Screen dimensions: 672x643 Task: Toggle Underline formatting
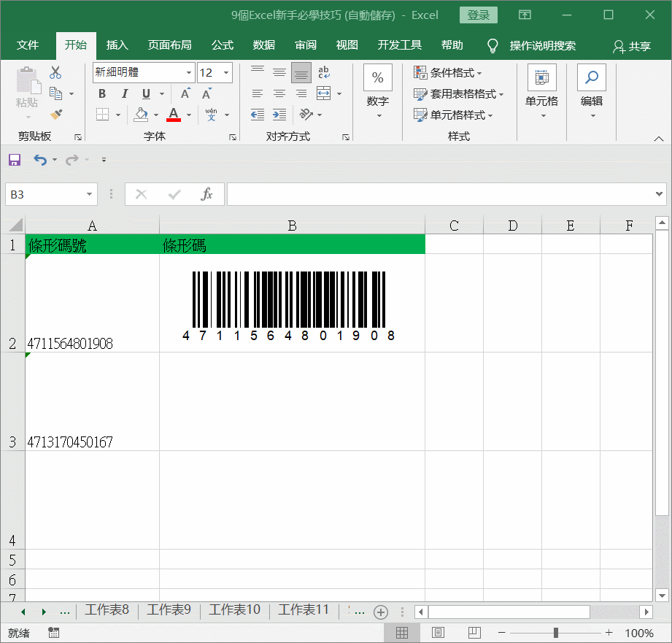point(146,93)
